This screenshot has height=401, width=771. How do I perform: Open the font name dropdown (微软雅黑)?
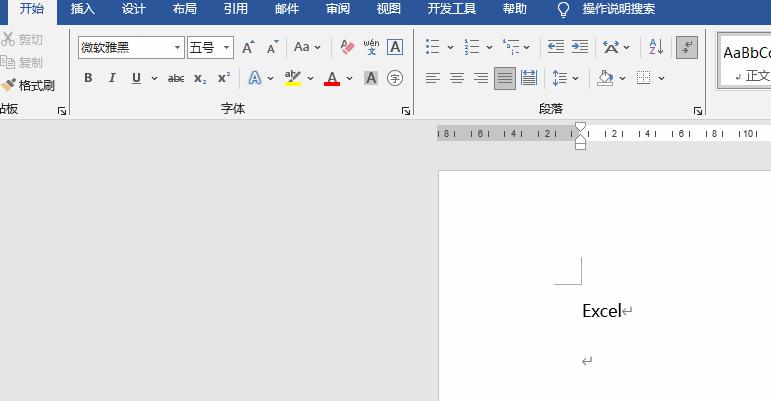click(x=177, y=48)
